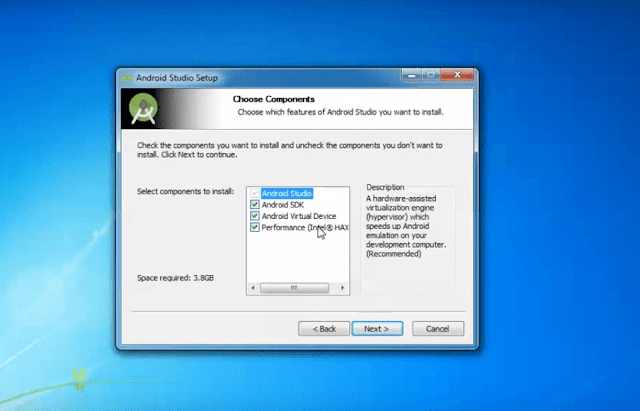Select the Android Studio list item

pos(287,193)
